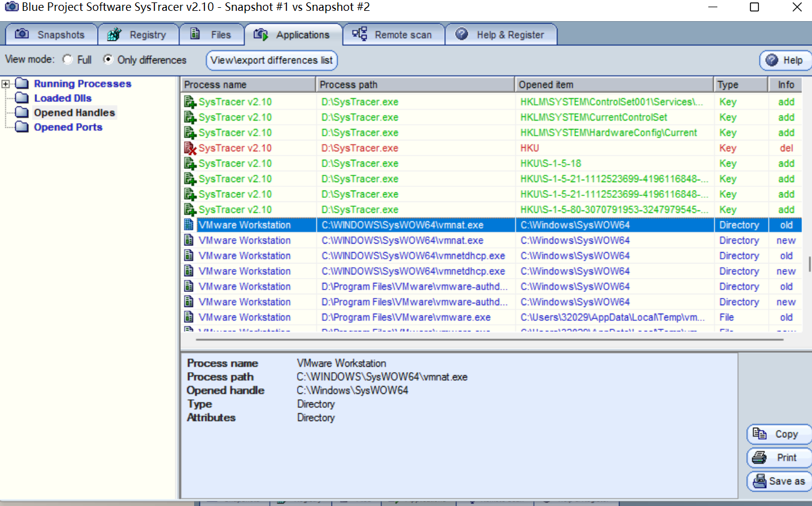The height and width of the screenshot is (506, 812).
Task: Select Loaded Dlls in the tree
Action: click(x=63, y=98)
